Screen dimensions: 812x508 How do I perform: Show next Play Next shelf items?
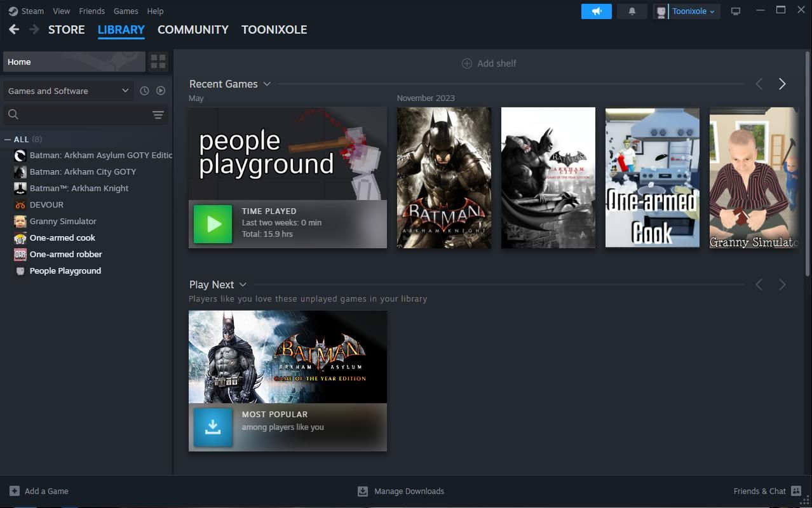782,284
